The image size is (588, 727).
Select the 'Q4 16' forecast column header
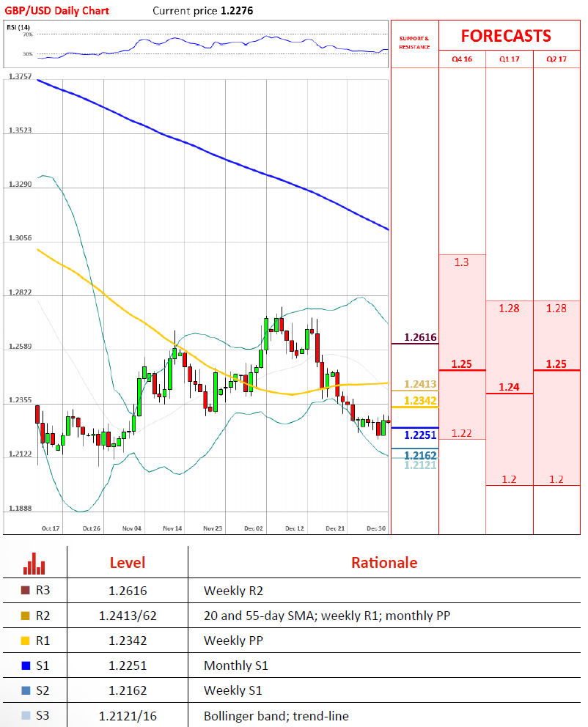pyautogui.click(x=462, y=59)
